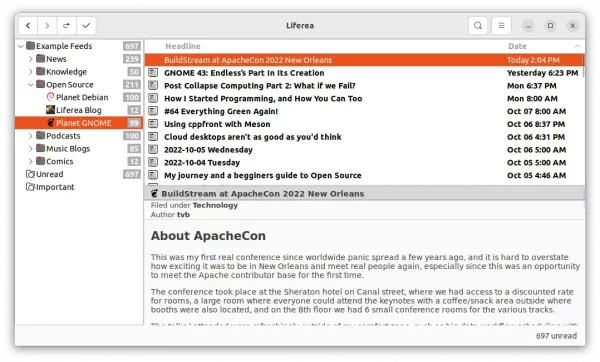600x362 pixels.
Task: Click the News folder icon
Action: [41, 59]
